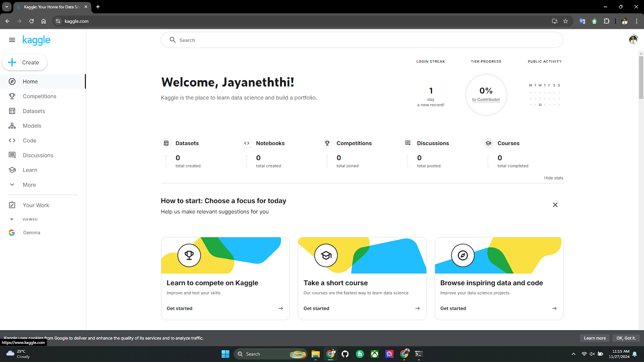The height and width of the screenshot is (362, 644).
Task: Get started with Learn to compete on Kaggle
Action: (x=225, y=309)
